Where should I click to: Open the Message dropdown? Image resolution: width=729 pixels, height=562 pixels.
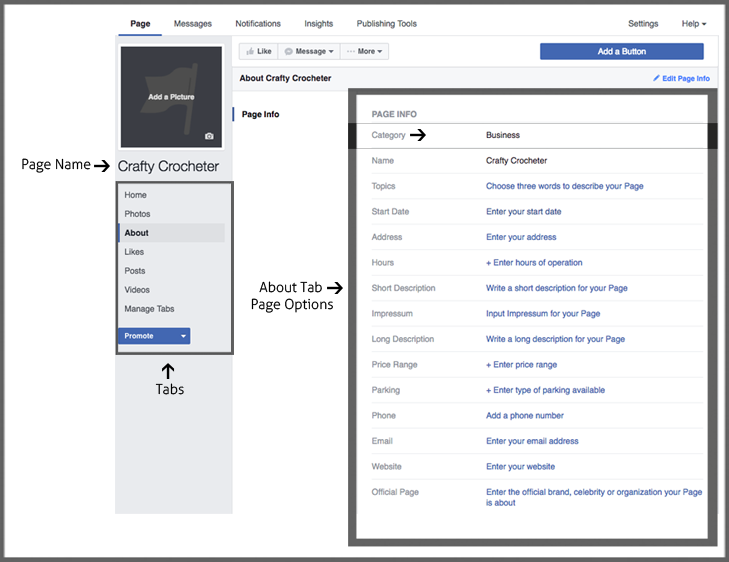(309, 51)
